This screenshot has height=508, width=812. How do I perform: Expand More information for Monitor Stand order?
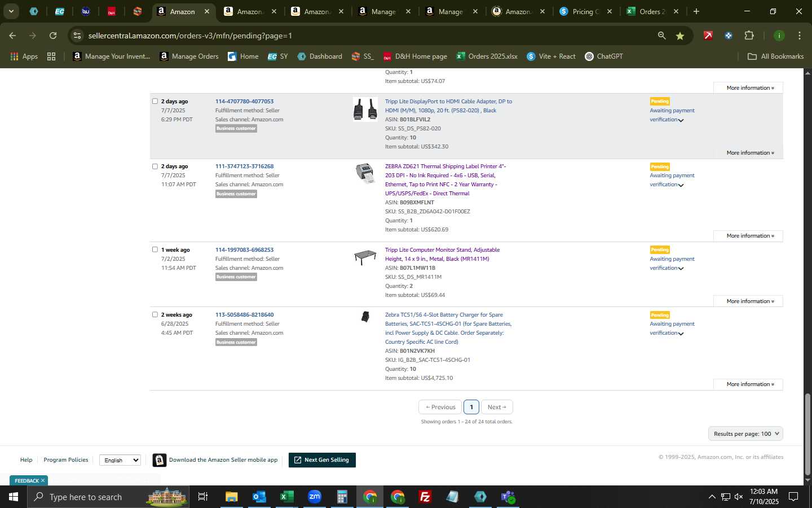[x=748, y=301]
